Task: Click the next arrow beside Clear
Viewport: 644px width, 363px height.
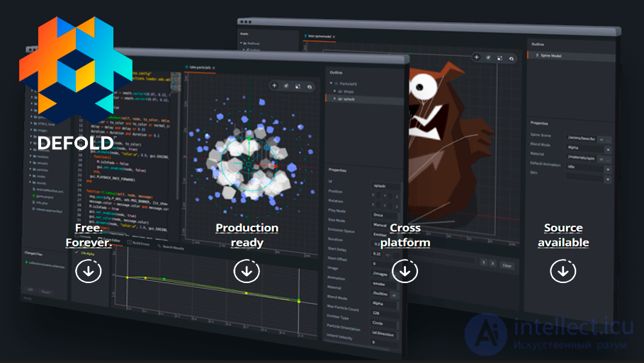Action: click(492, 263)
